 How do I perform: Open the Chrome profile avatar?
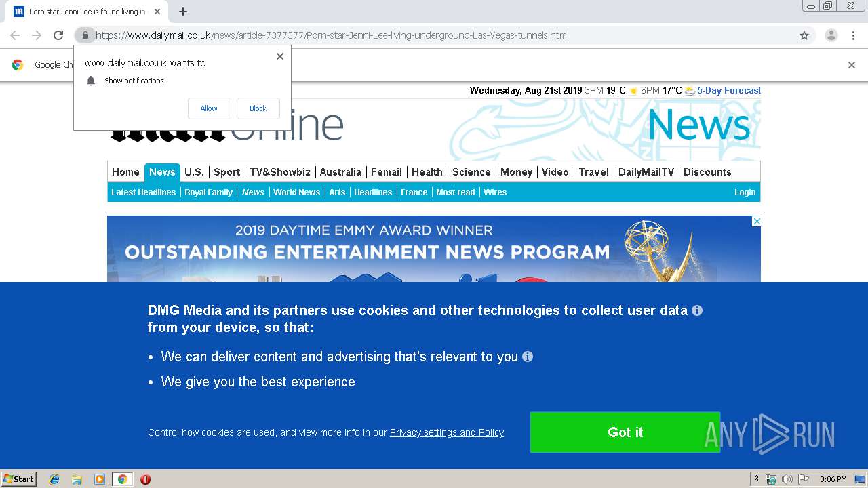tap(831, 35)
